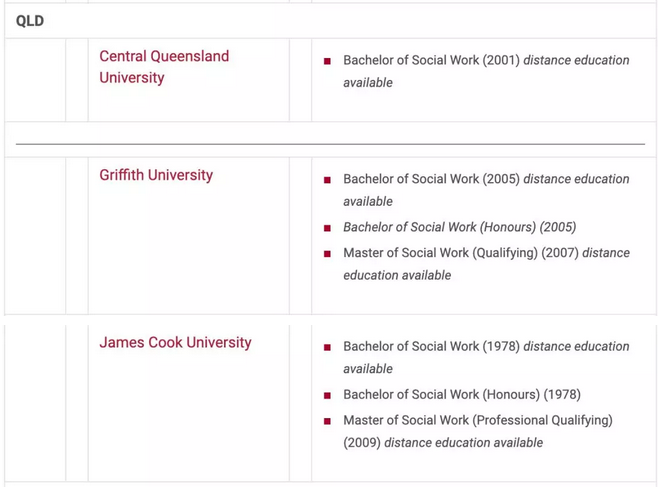
Task: Click the red bullet beside Bachelor of Social Work (2001)
Action: tap(327, 61)
